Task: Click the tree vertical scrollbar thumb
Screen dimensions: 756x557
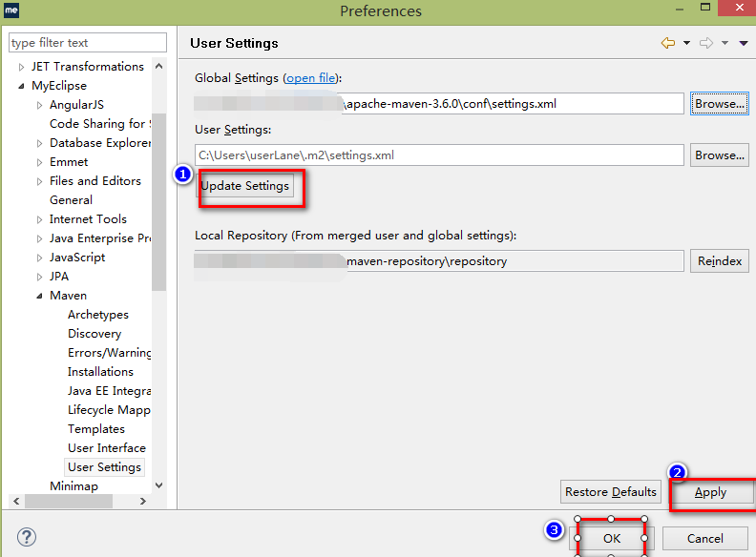Action: tap(159, 201)
